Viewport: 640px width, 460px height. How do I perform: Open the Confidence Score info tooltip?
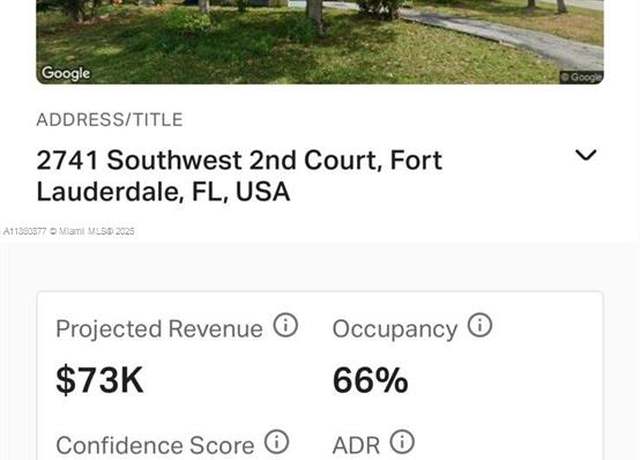tap(276, 442)
